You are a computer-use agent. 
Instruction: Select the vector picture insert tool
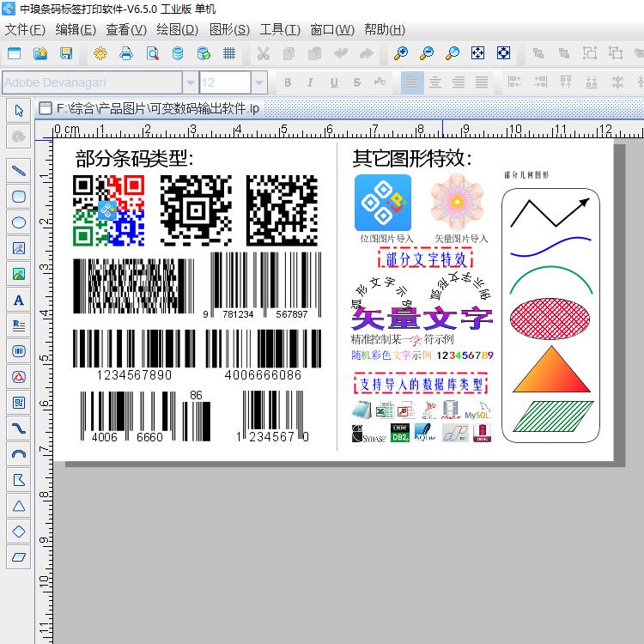(x=19, y=274)
